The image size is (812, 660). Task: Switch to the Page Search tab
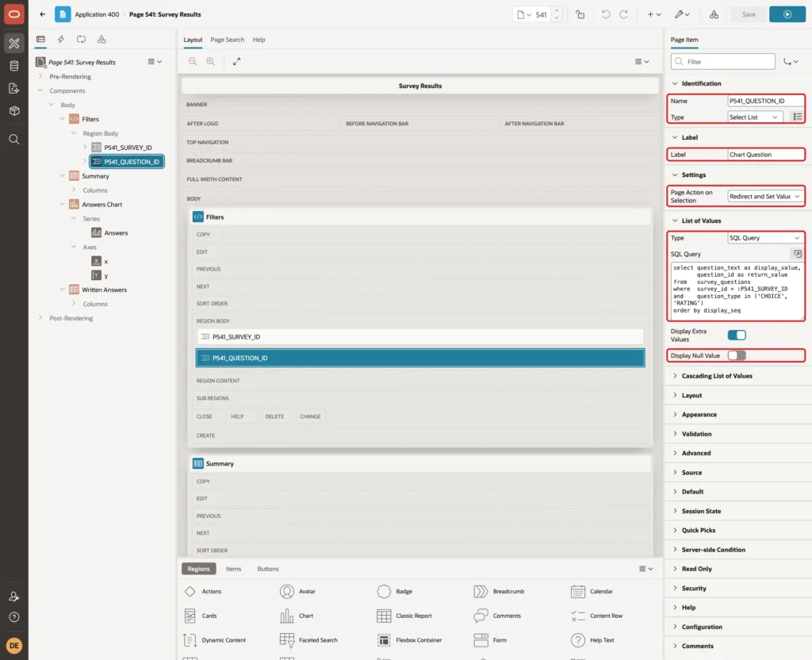point(227,40)
